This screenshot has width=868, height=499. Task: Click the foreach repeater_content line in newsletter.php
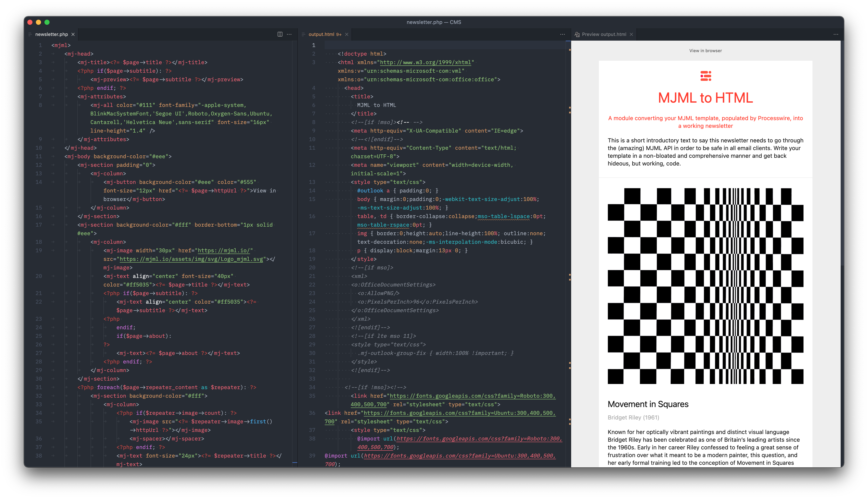click(x=167, y=387)
